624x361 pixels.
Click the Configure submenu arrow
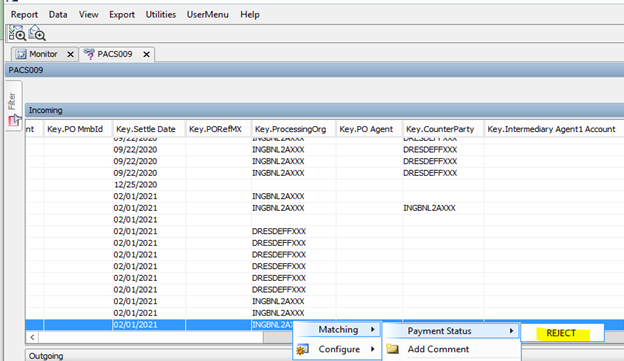point(372,349)
